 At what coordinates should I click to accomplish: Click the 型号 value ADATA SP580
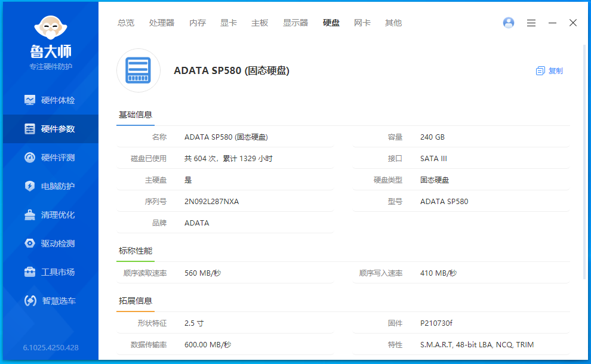[x=444, y=202]
